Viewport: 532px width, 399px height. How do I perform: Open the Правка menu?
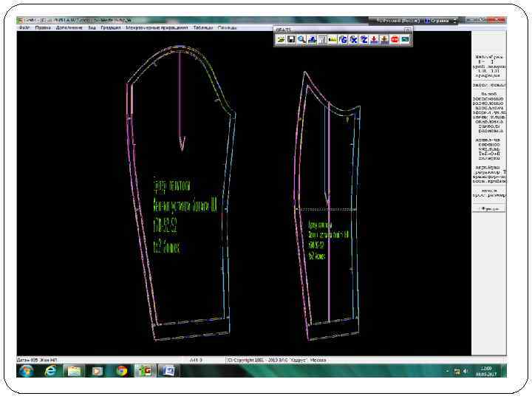click(x=43, y=27)
